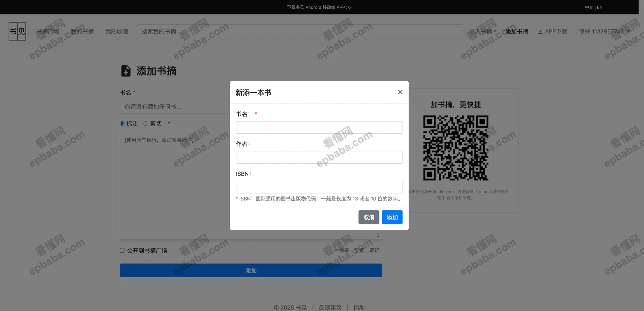Click the textarea resize stepper arrows
Viewport: 644px width, 311px height.
378,235
